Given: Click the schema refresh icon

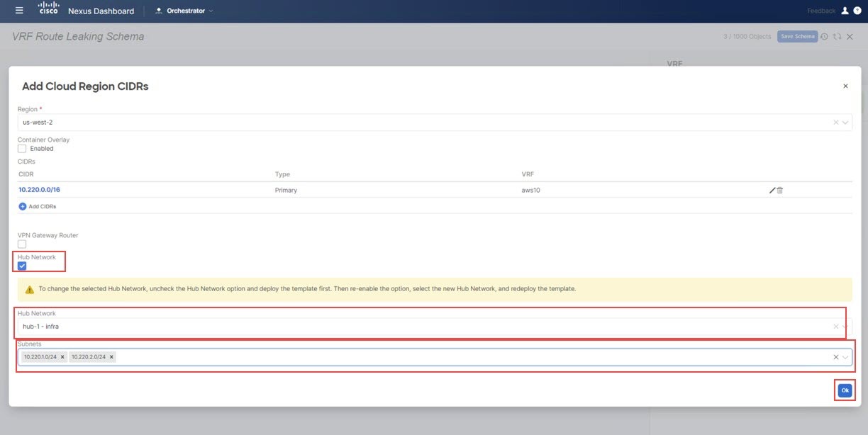Looking at the screenshot, I should (x=838, y=36).
